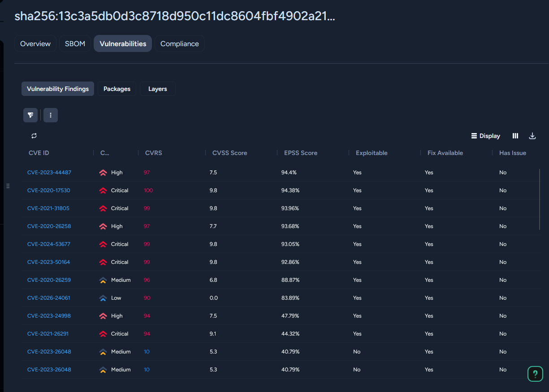This screenshot has height=392, width=549.
Task: Sort by Has Issue column header
Action: [513, 153]
